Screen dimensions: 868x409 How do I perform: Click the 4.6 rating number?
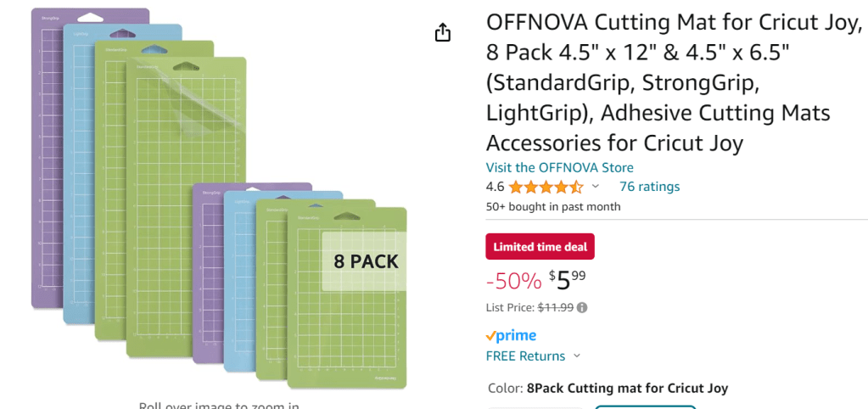pyautogui.click(x=495, y=187)
